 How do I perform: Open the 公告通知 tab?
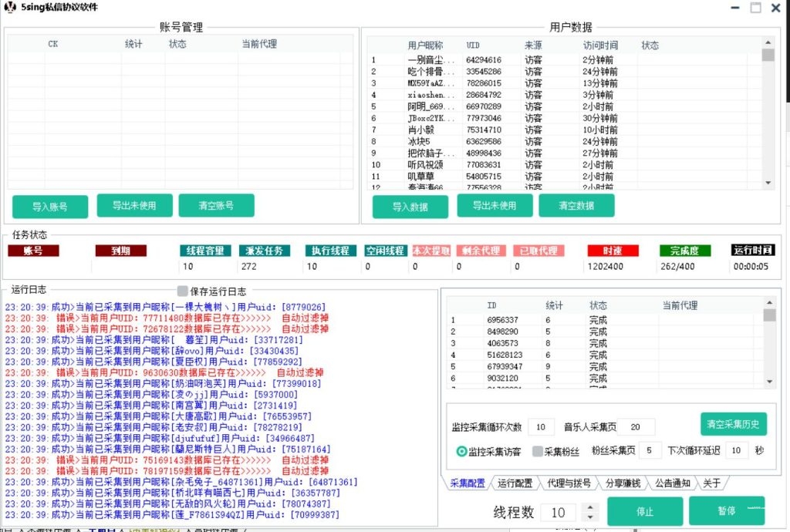pos(672,483)
